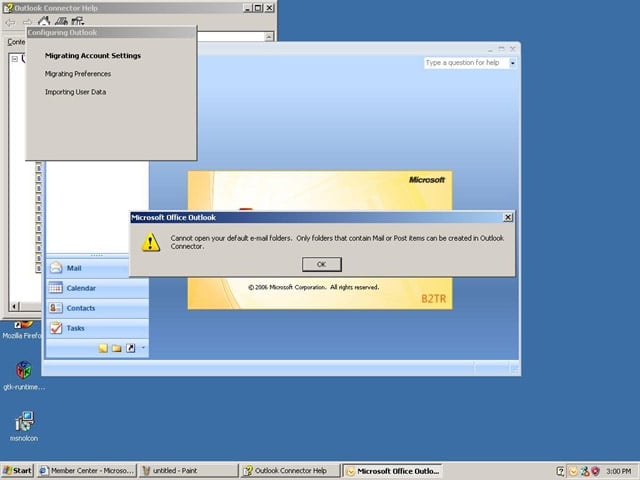640x480 pixels.
Task: Click the Start button
Action: click(17, 471)
